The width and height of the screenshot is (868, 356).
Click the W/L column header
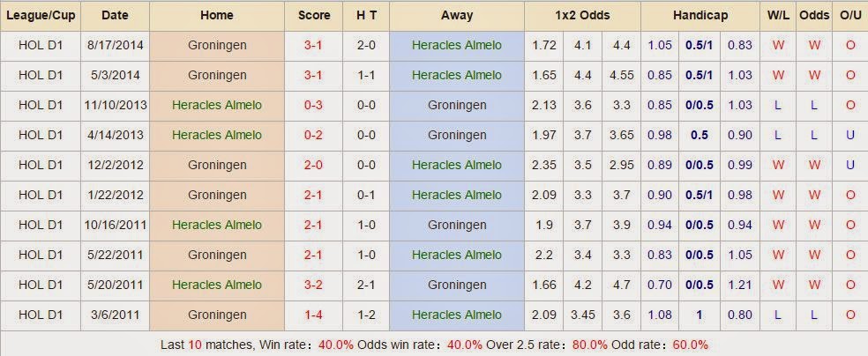click(778, 15)
